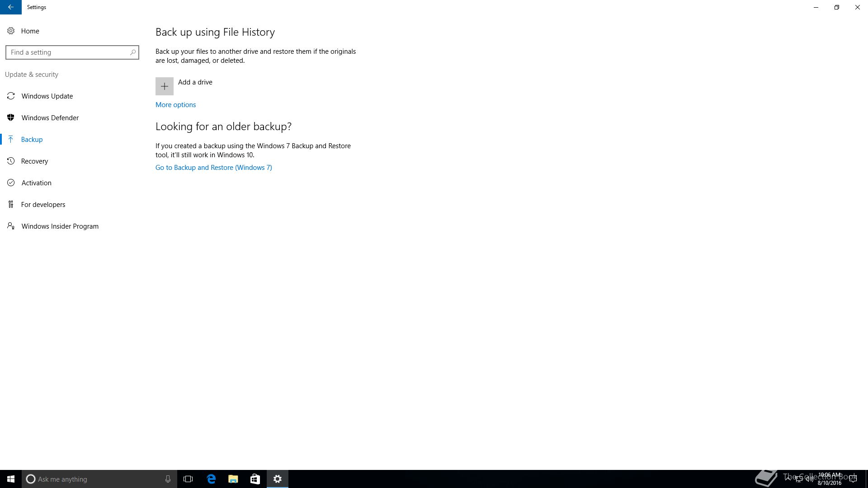Click the Windows Defender shield icon
Viewport: 868px width, 488px height.
11,118
